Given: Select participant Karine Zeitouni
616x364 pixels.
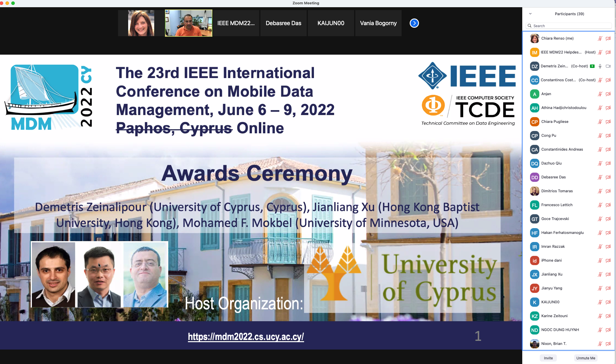Looking at the screenshot, I should (x=569, y=316).
